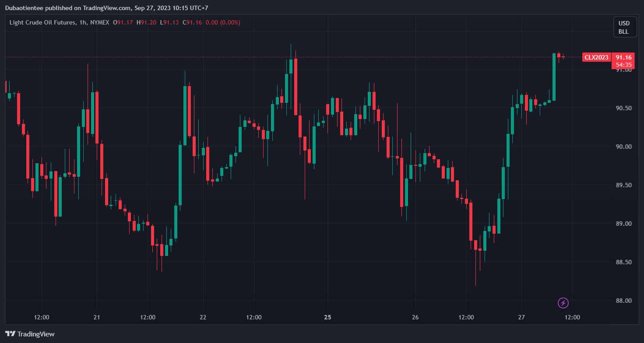Click the 0.00 (0.00%) change value
This screenshot has width=644, height=343.
pyautogui.click(x=223, y=22)
